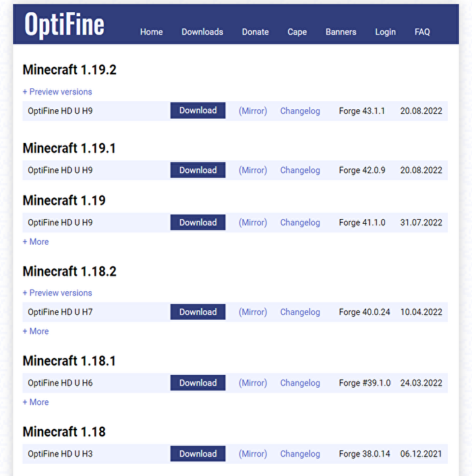The image size is (472, 476).
Task: Click the Forge 42.0.9 text
Action: tap(362, 170)
